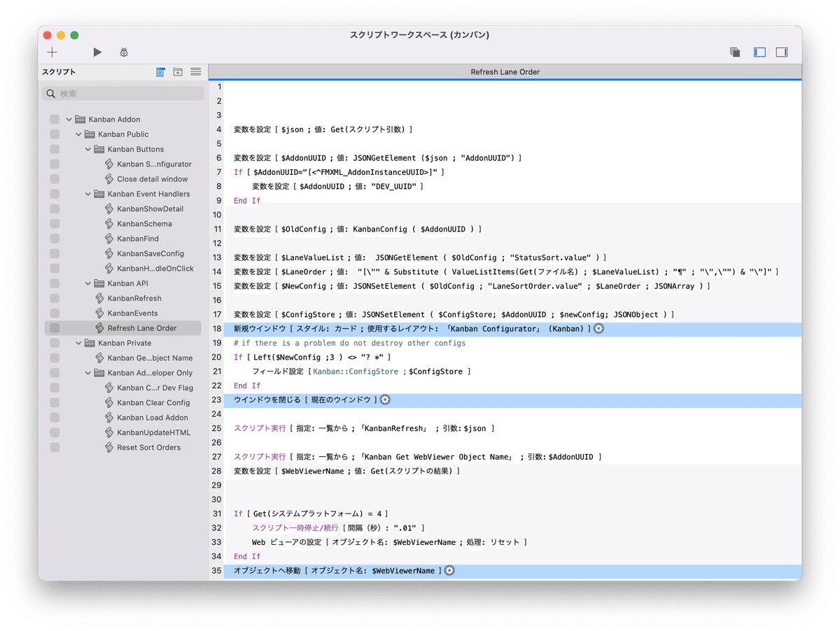840x631 pixels.
Task: Check the box beside Refresh Lane Order
Action: point(54,327)
